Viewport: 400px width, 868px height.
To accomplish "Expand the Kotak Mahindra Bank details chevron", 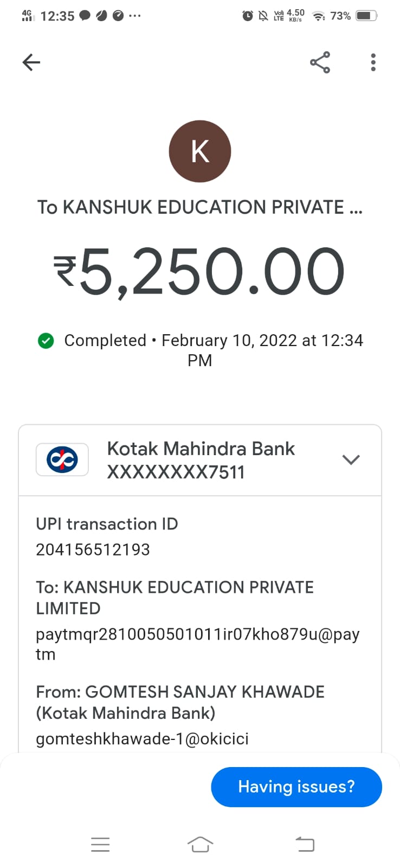I will click(x=351, y=460).
